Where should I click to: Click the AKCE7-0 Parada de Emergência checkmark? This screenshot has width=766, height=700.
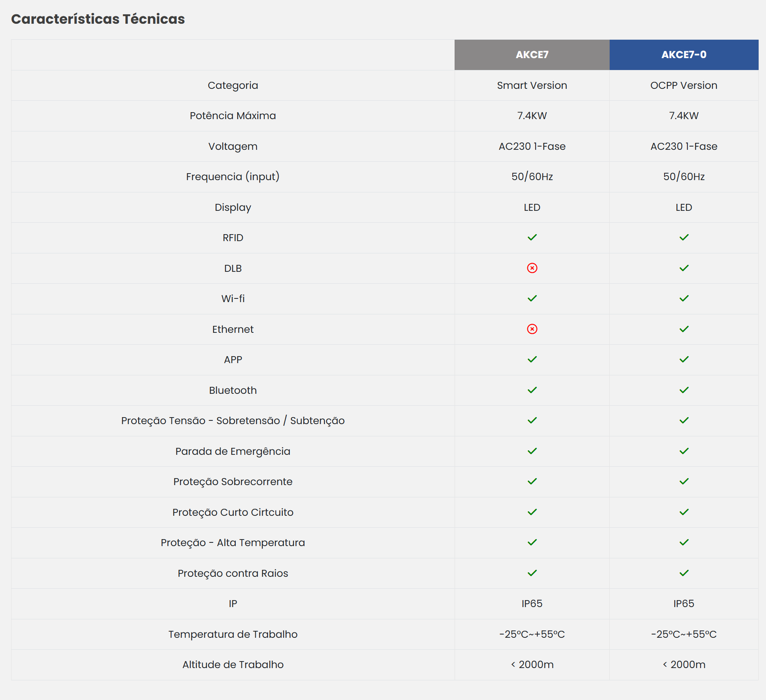coord(684,451)
